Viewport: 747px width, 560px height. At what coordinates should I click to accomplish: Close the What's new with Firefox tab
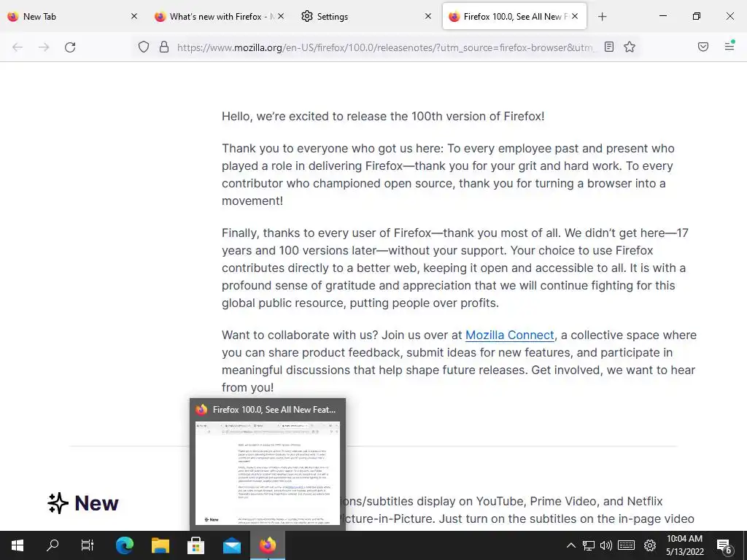[281, 16]
